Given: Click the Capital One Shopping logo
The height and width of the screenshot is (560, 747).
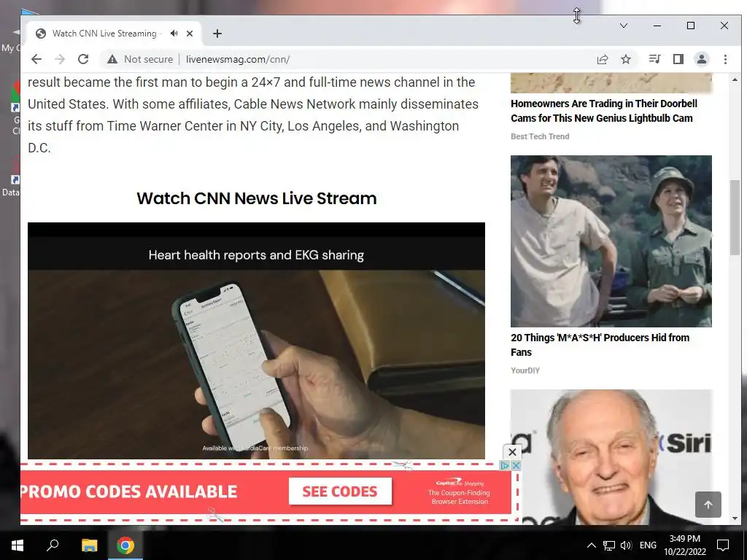Looking at the screenshot, I should 460,483.
